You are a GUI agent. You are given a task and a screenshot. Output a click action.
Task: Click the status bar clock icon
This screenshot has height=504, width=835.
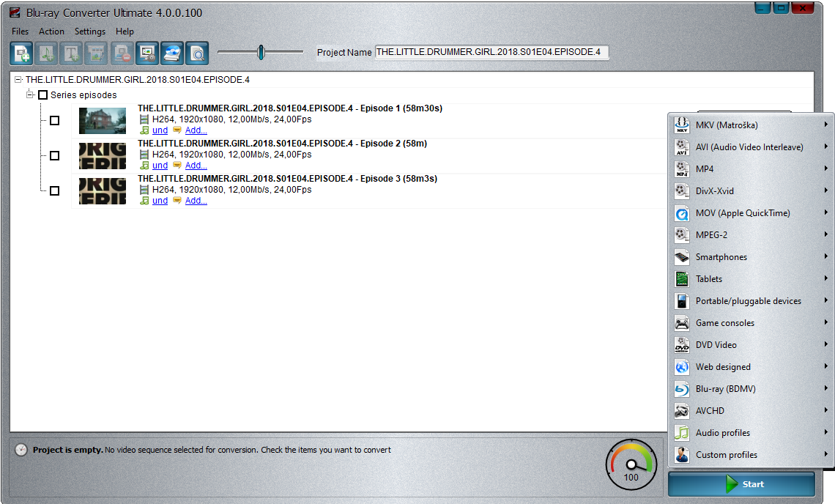[x=21, y=450]
